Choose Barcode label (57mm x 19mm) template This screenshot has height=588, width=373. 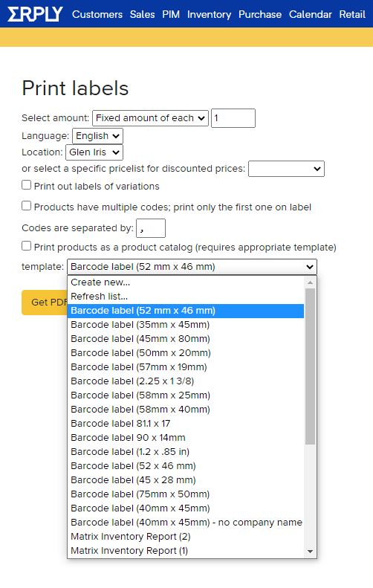point(186,367)
